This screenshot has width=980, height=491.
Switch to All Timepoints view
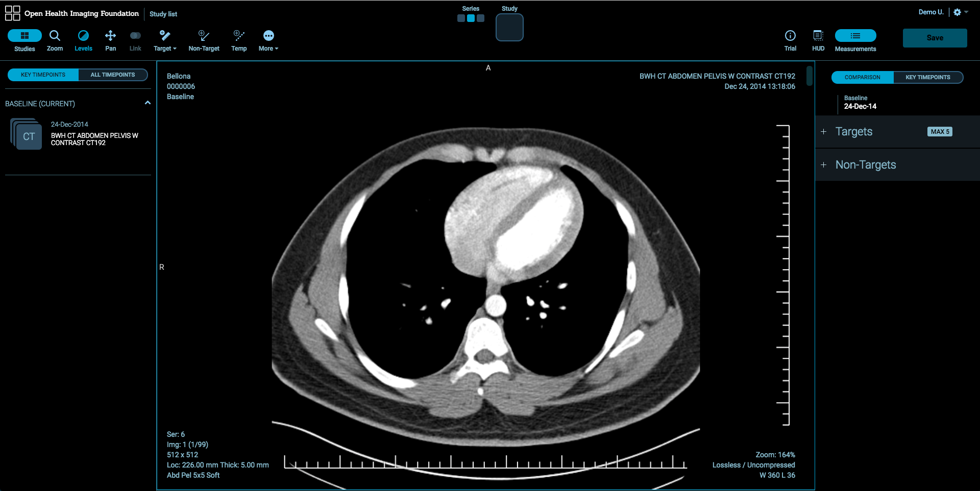(113, 75)
